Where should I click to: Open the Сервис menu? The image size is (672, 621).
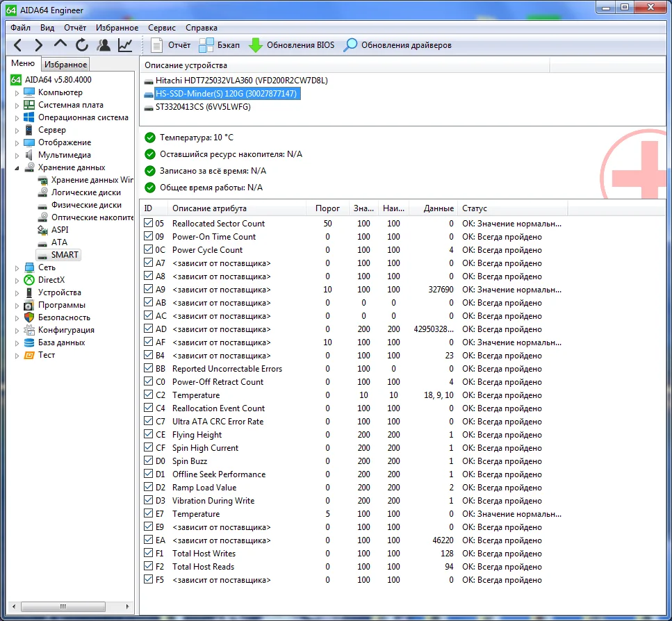pyautogui.click(x=162, y=28)
